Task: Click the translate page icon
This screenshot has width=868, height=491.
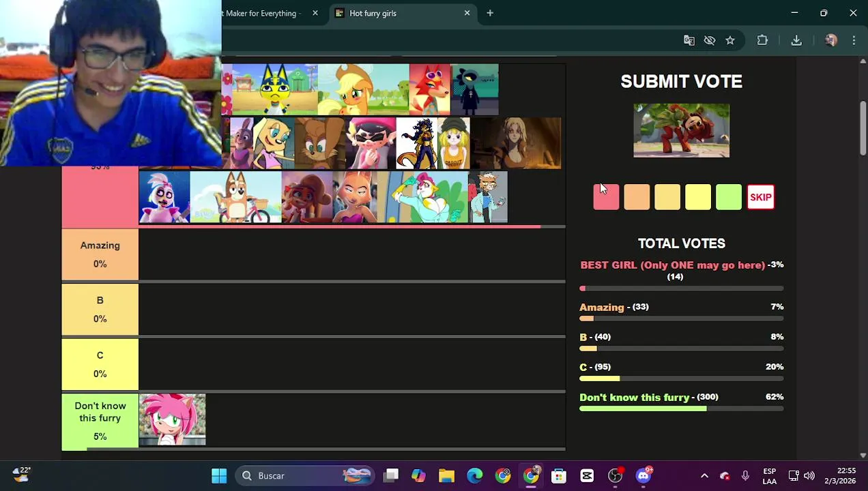Action: pyautogui.click(x=689, y=41)
